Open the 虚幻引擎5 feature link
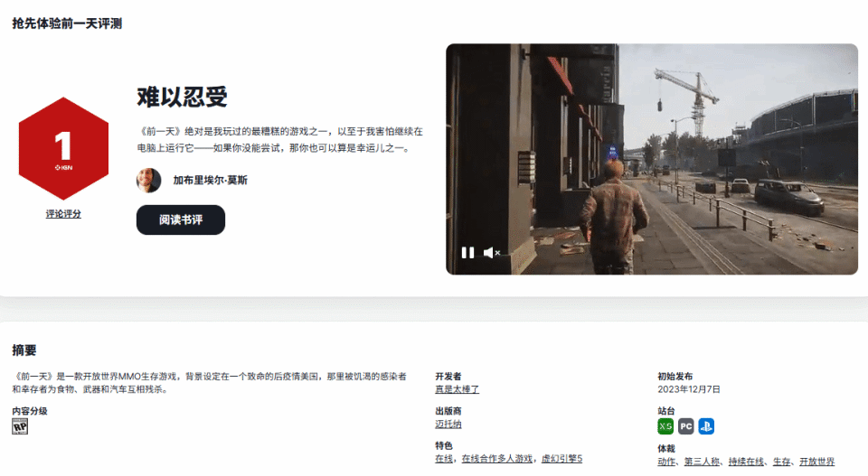The image size is (868, 476). (x=561, y=459)
